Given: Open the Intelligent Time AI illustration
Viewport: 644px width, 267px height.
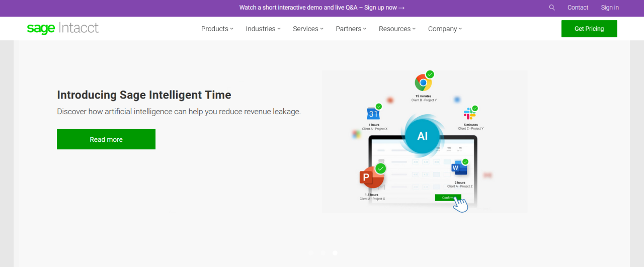Looking at the screenshot, I should click(425, 141).
